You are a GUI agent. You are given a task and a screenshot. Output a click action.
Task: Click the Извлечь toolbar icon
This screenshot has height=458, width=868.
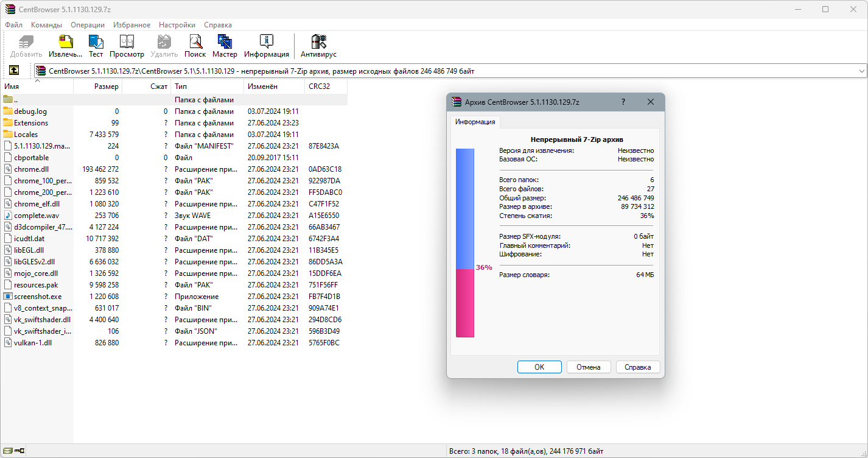point(65,42)
